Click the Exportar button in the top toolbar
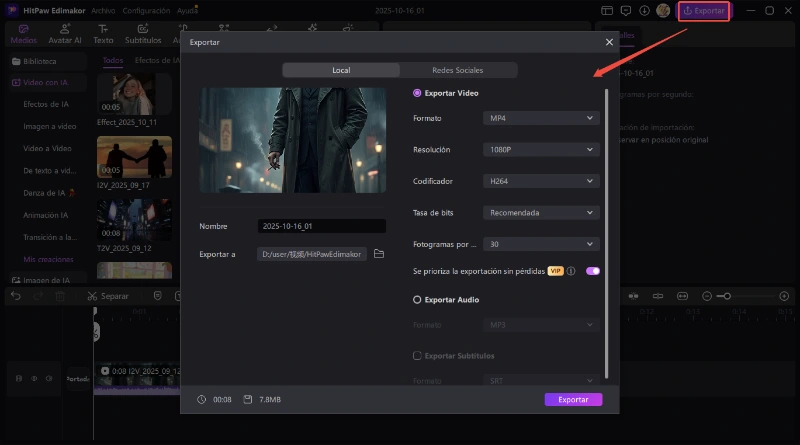The height and width of the screenshot is (445, 800). [x=704, y=11]
